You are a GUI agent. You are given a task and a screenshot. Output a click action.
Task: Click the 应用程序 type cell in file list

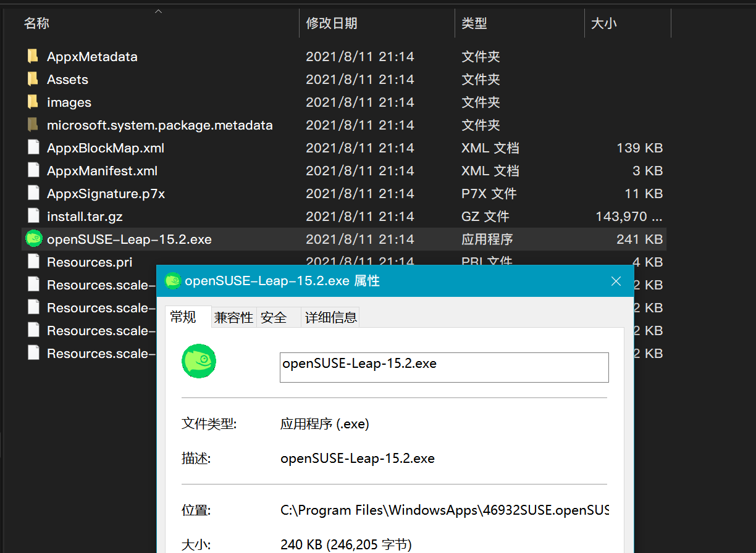(x=487, y=239)
